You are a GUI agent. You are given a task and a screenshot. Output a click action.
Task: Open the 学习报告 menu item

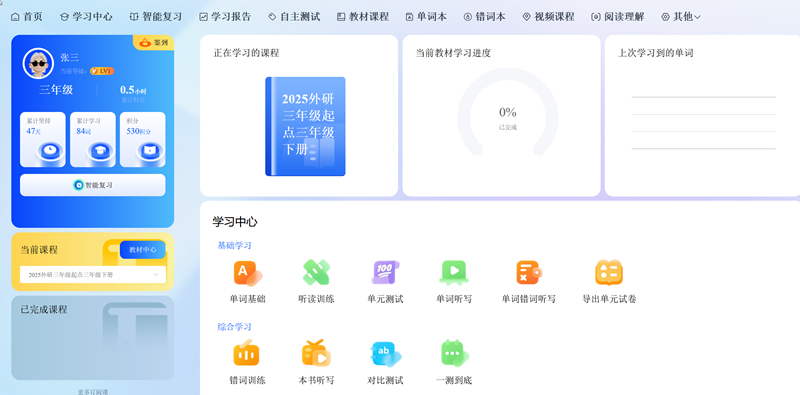pos(225,17)
